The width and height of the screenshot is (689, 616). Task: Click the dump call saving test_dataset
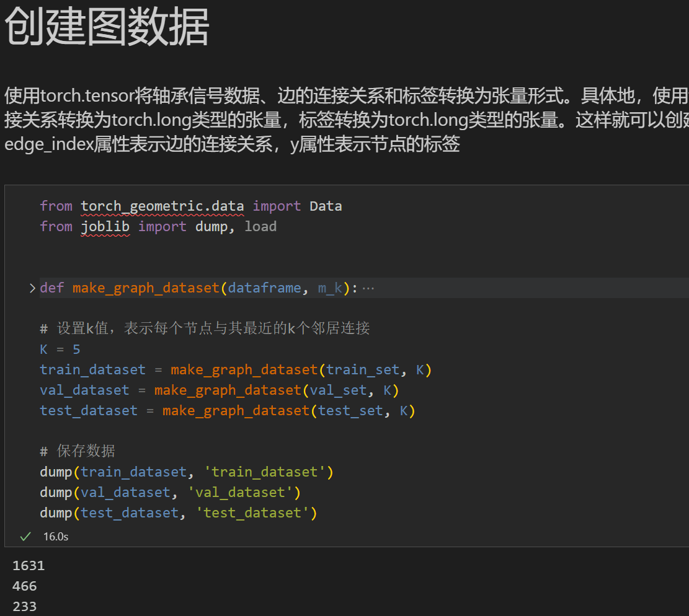pyautogui.click(x=56, y=513)
